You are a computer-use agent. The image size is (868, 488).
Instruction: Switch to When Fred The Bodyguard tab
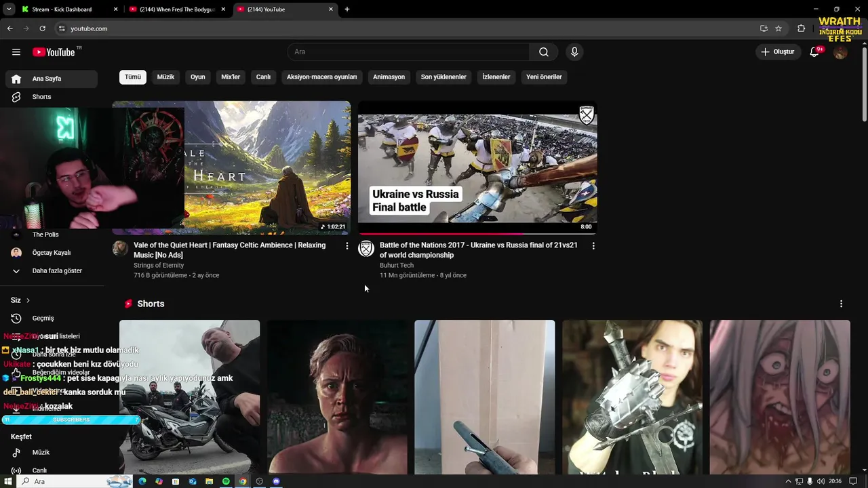pos(177,9)
